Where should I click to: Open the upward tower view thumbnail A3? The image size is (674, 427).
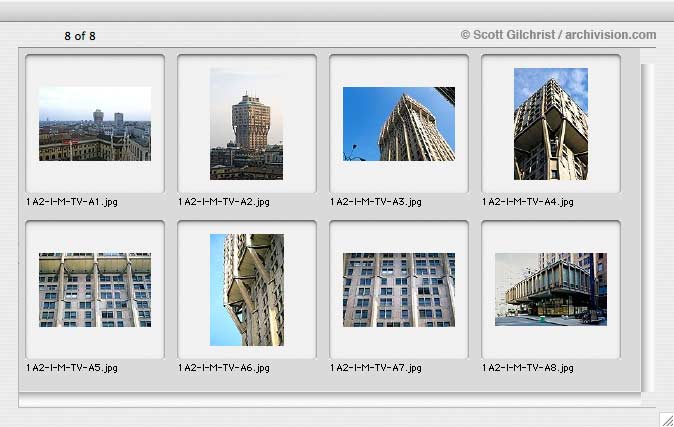pyautogui.click(x=398, y=124)
